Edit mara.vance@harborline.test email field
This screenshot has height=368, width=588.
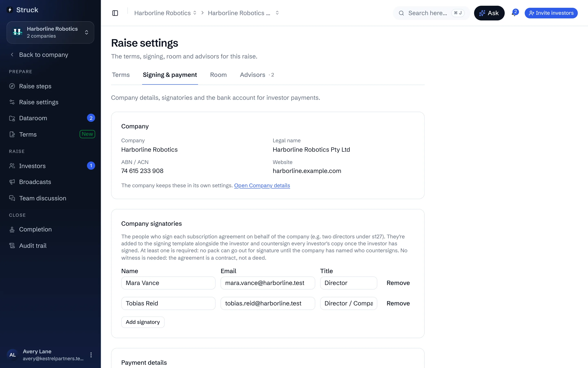(268, 283)
